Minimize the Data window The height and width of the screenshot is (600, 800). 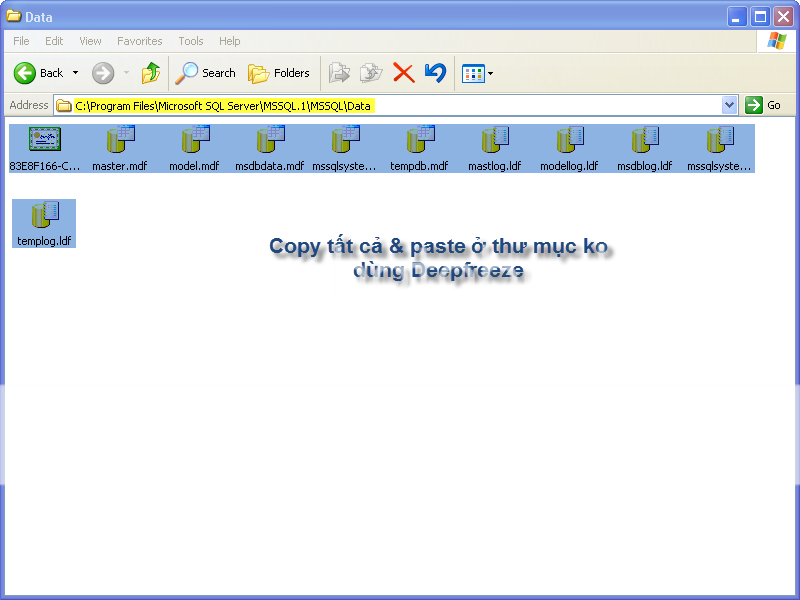737,17
